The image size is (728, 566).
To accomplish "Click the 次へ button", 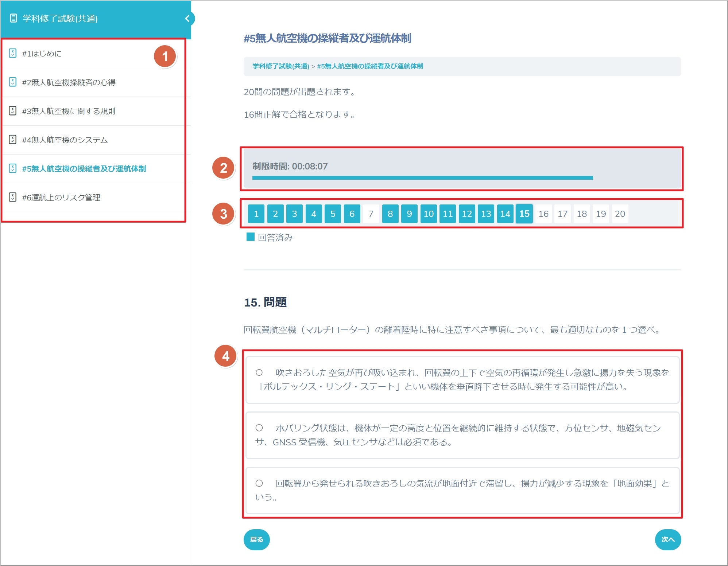I will coord(667,539).
